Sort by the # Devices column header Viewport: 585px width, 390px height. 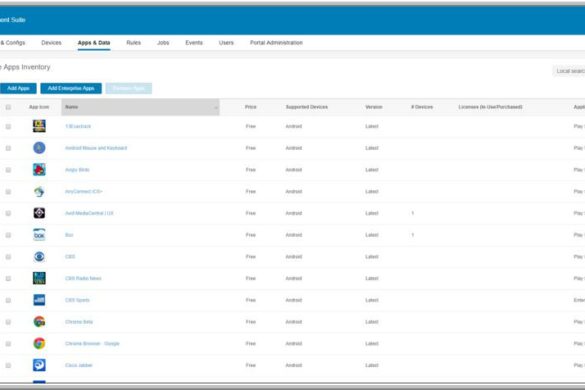coord(422,107)
